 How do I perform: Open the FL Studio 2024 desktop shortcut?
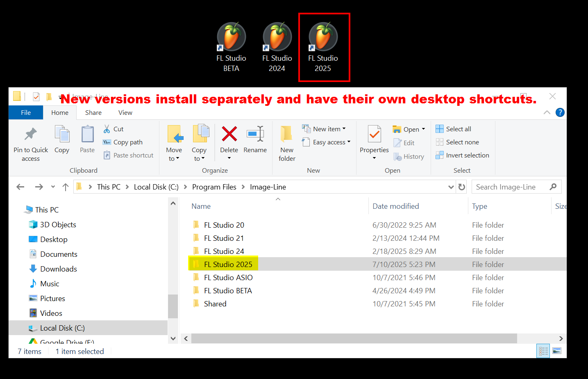[x=277, y=47]
